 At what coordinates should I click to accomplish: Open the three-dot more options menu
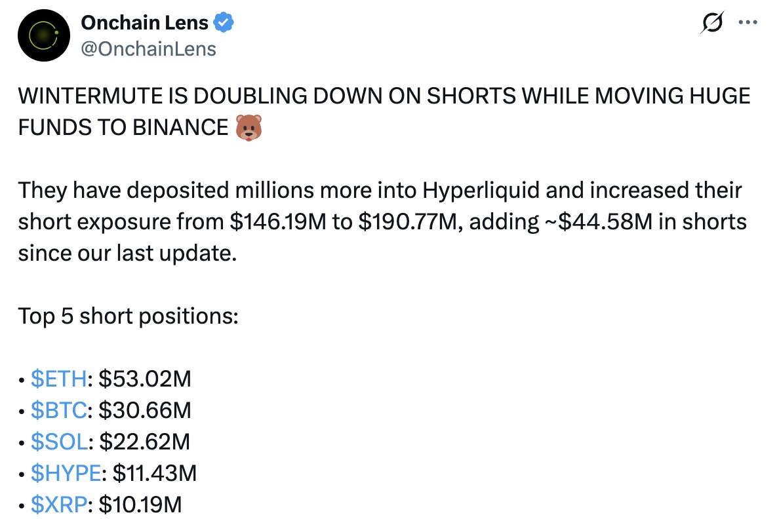748,22
